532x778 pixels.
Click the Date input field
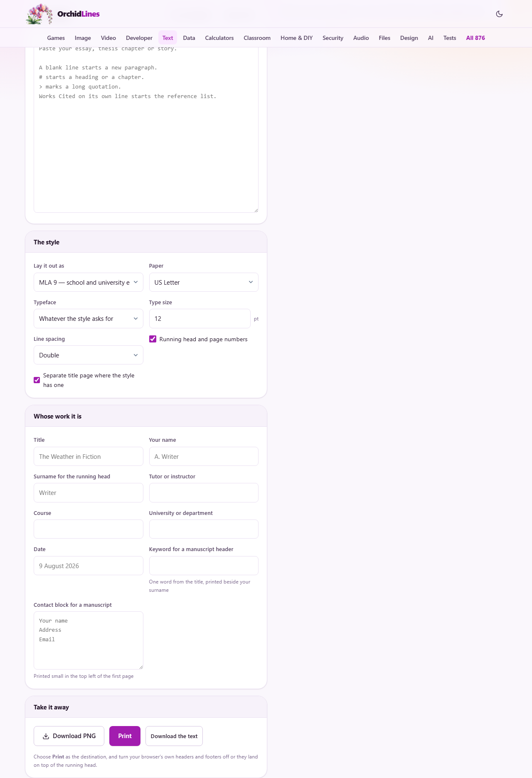click(x=88, y=566)
